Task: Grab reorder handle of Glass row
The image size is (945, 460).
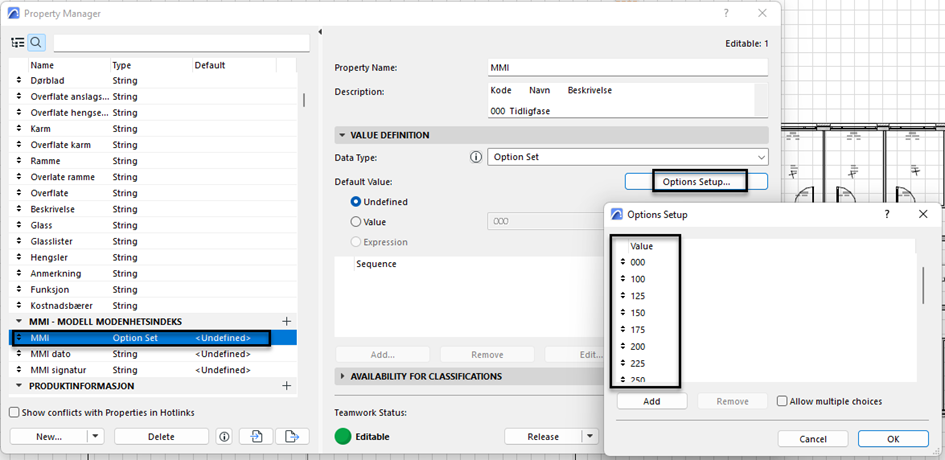Action: pos(18,225)
